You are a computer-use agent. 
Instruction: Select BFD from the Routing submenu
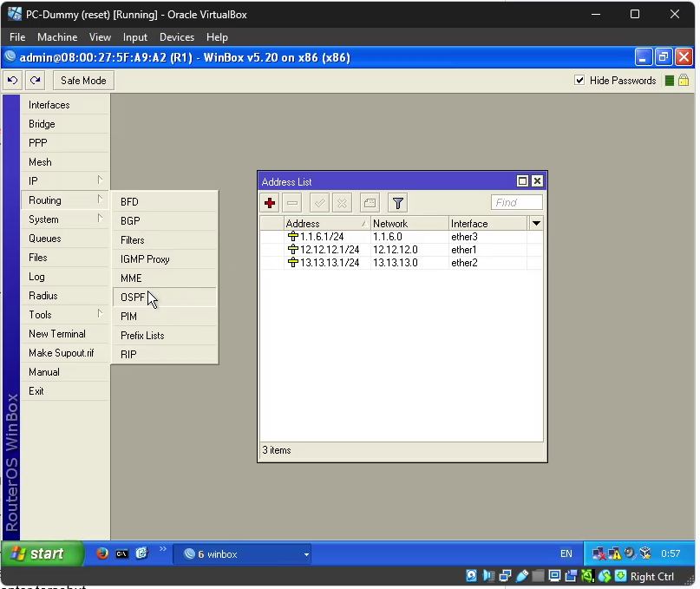164,202
